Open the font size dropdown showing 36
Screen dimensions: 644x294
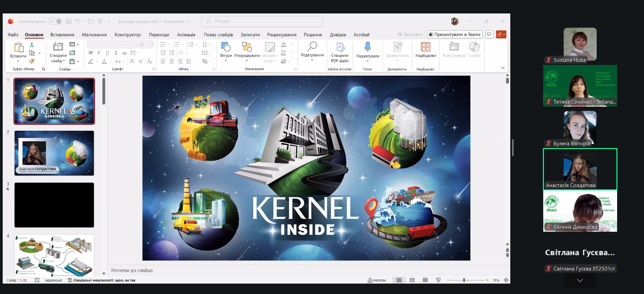[146, 44]
